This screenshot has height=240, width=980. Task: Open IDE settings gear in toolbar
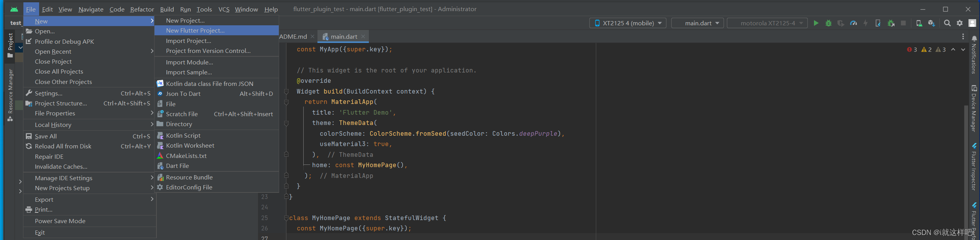pos(960,23)
